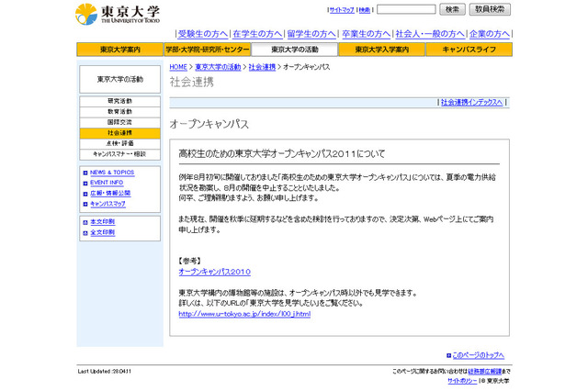Click bullet icon beside 本文印刷

(x=85, y=222)
